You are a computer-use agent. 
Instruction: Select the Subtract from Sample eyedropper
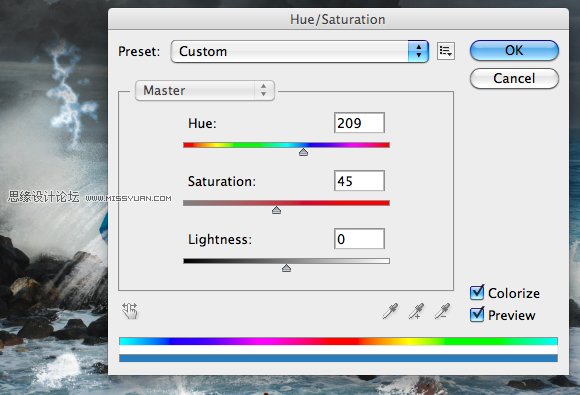click(442, 311)
